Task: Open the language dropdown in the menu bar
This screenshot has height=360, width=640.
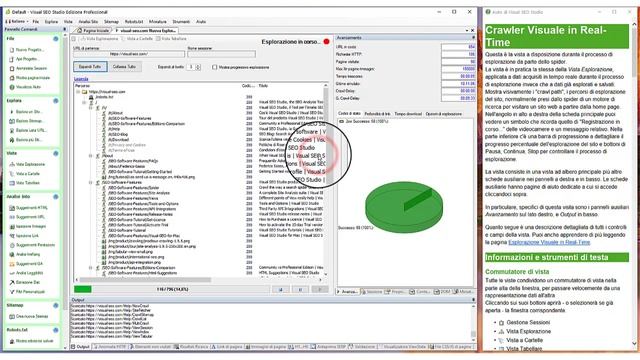Action: click(x=17, y=22)
